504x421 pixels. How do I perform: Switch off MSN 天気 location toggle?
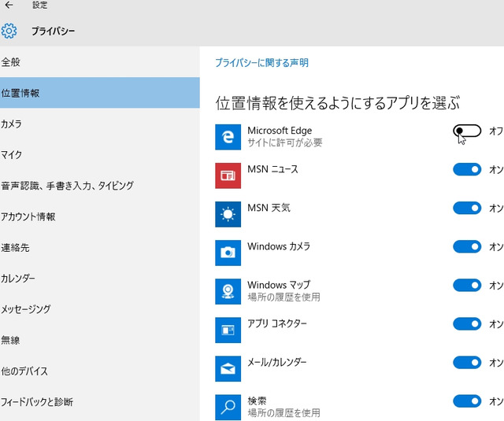(467, 208)
